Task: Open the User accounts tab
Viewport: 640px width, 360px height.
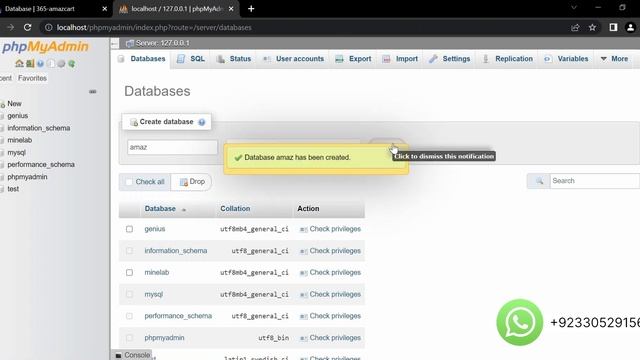Action: [x=293, y=59]
